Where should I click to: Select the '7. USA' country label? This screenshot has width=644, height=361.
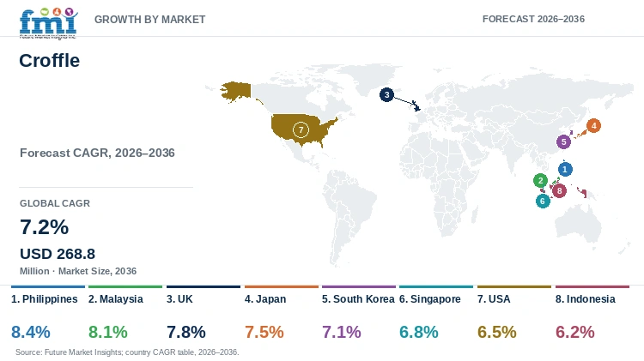pos(494,299)
